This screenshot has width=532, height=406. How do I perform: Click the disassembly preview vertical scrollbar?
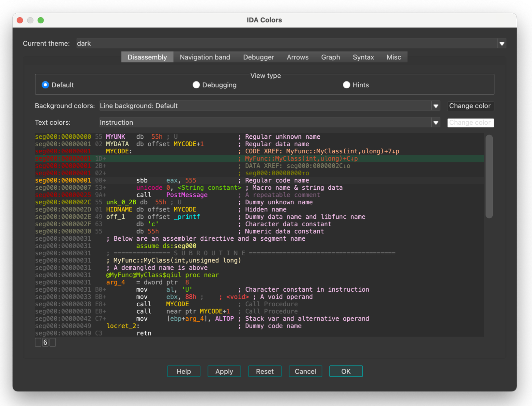coord(489,177)
